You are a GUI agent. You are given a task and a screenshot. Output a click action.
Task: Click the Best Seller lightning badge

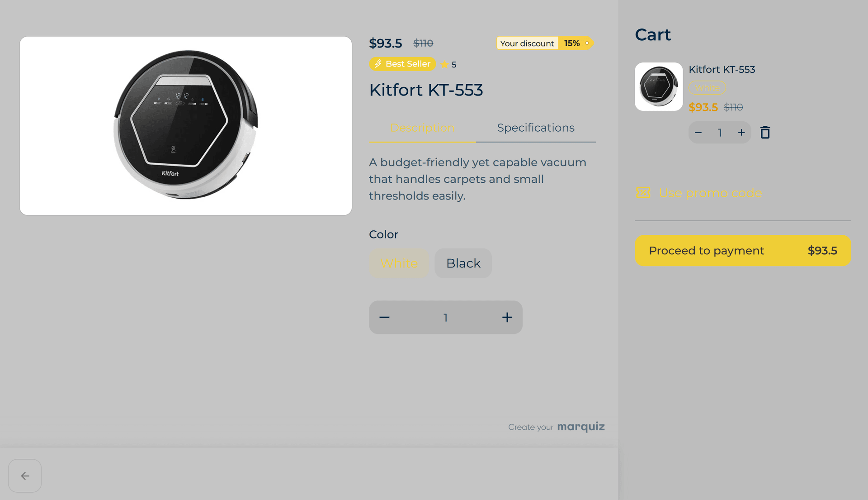click(402, 64)
